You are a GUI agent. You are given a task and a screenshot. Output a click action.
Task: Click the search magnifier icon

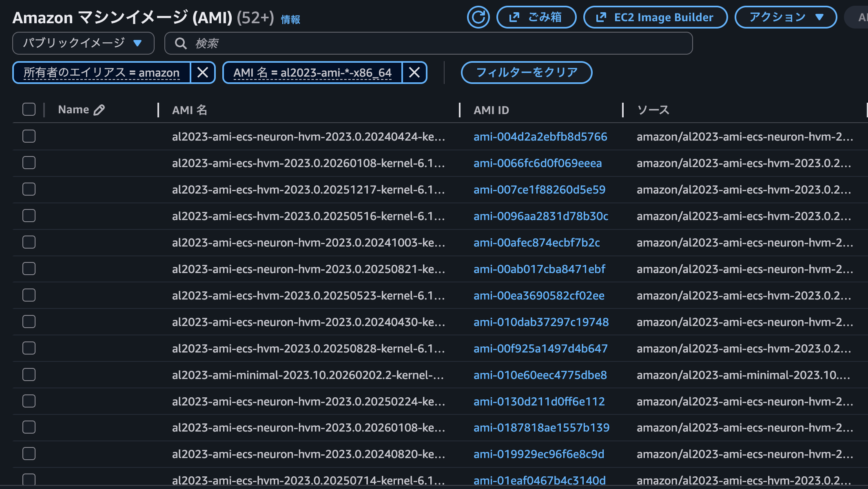(x=180, y=43)
